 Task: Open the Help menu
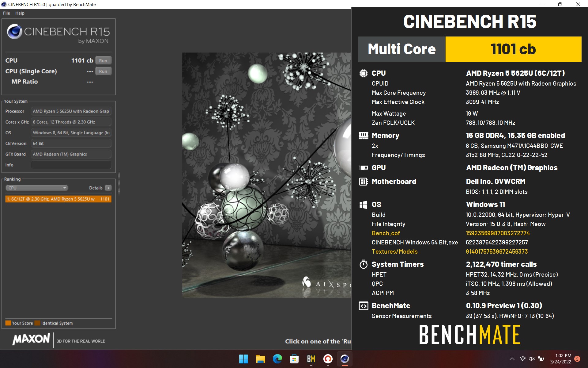click(x=20, y=13)
